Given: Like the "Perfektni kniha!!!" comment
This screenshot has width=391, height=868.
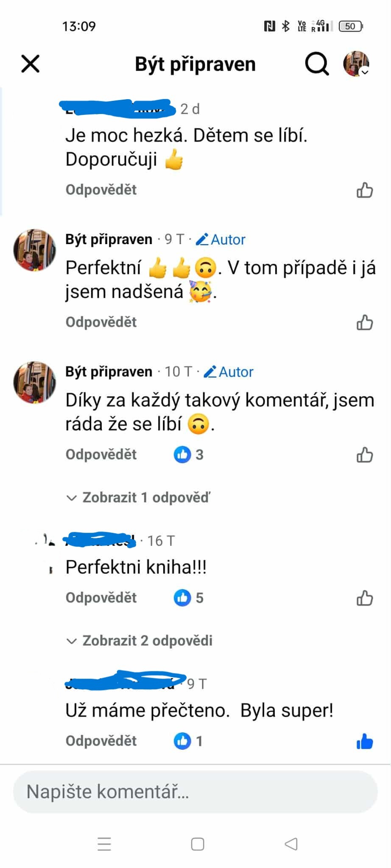Looking at the screenshot, I should click(364, 598).
